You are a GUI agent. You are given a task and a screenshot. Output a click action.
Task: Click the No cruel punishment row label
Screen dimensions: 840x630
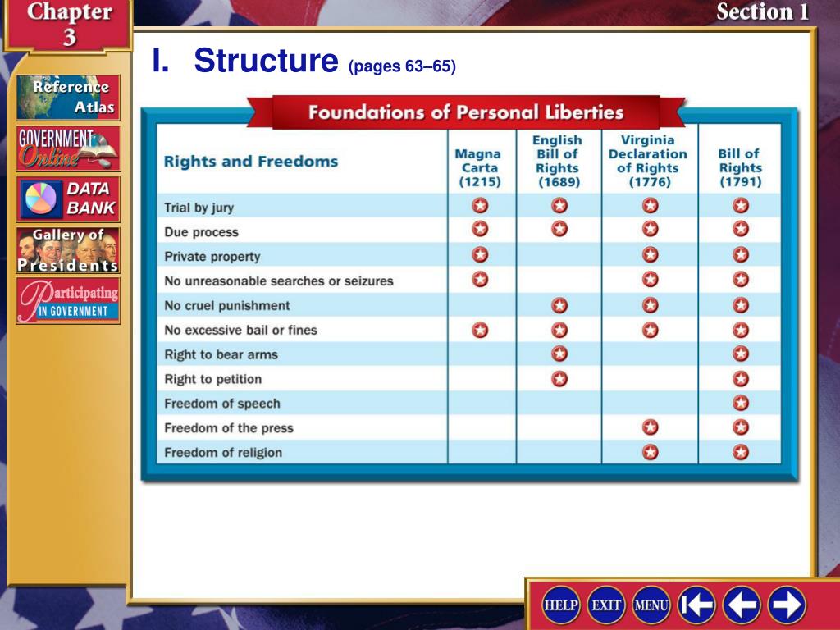coord(227,306)
